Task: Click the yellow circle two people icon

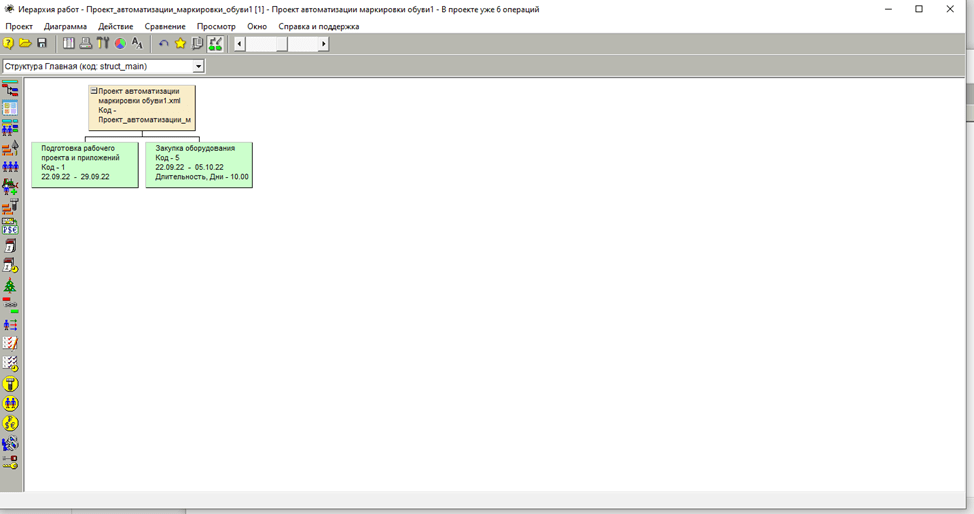Action: click(10, 403)
